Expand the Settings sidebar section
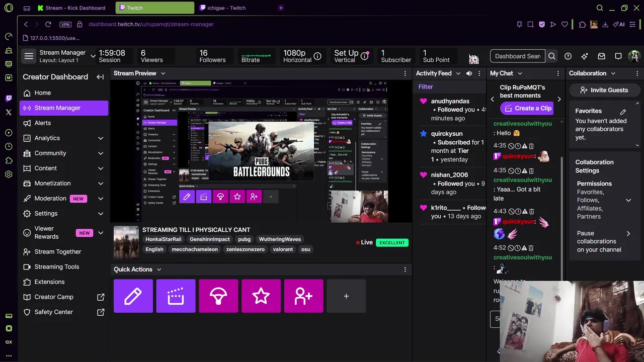Screen dimensions: 644x362 pyautogui.click(x=101, y=214)
